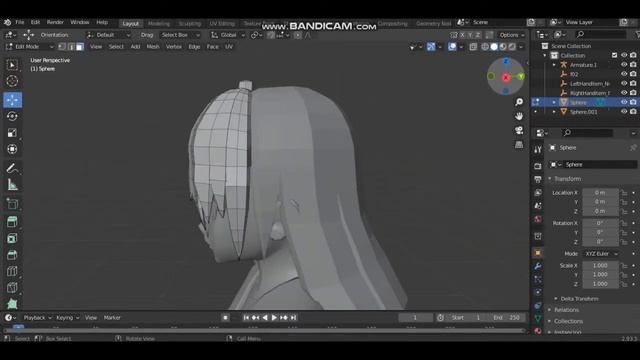This screenshot has height=360, width=640.
Task: Expand Sphere.001 in outliner
Action: tap(554, 111)
